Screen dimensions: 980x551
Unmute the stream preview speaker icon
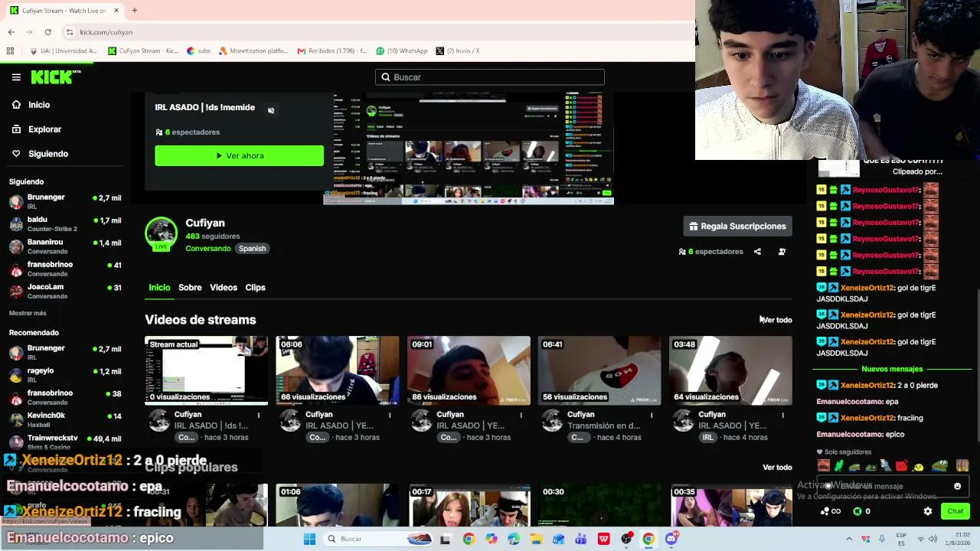tap(271, 110)
